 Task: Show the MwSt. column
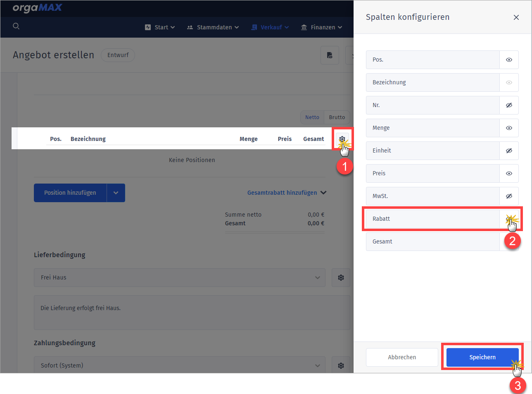[x=509, y=196]
